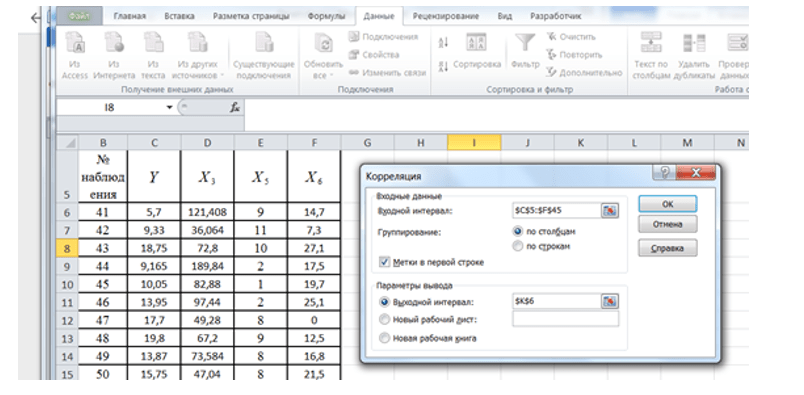
Task: Click Отмена in Корреляция dialog
Action: (x=667, y=224)
